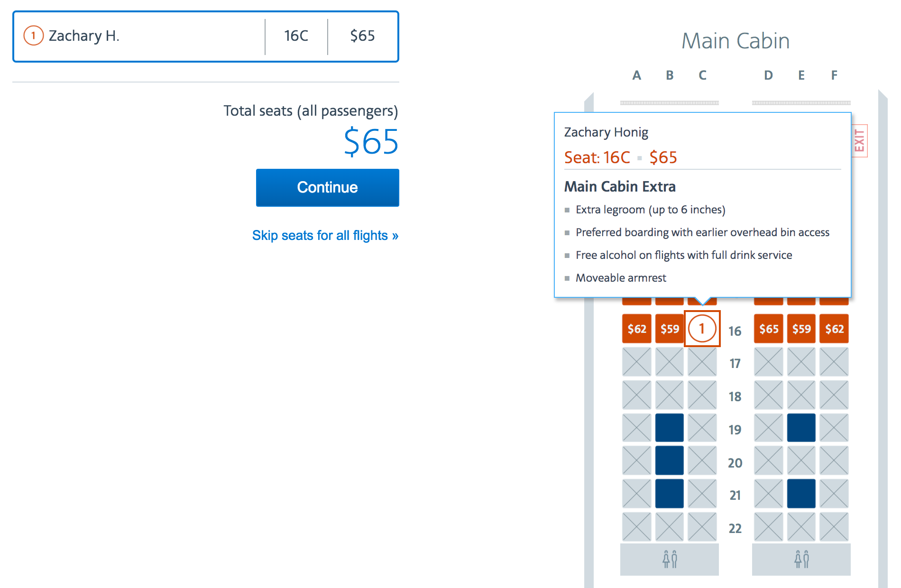Click Skip seats for all flights link
This screenshot has height=588, width=901.
point(325,235)
